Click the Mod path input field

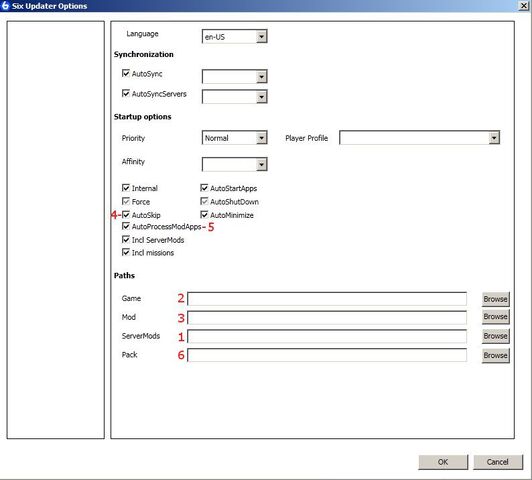[327, 317]
